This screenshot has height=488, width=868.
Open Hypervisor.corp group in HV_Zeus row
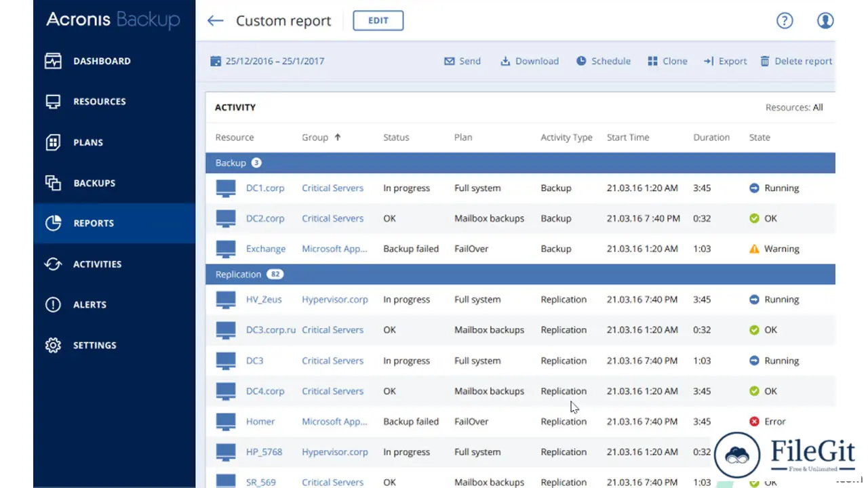pos(335,300)
